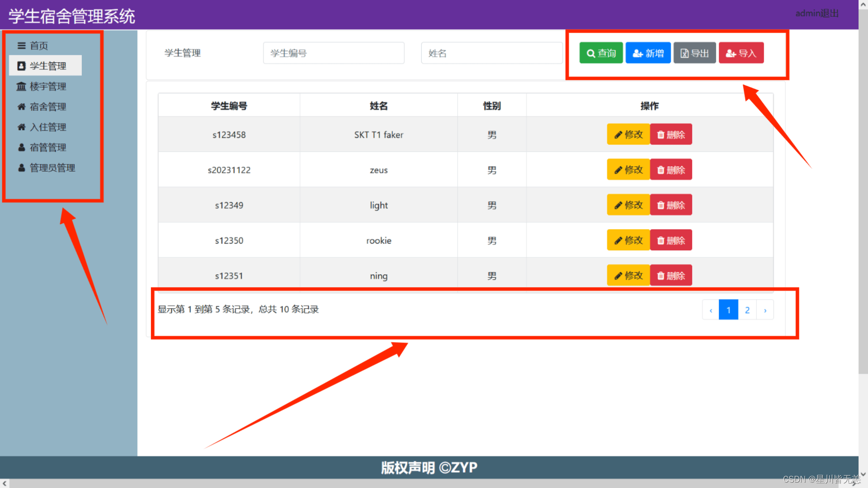868x488 pixels.
Task: Click the green 查询 search button
Action: coord(601,53)
